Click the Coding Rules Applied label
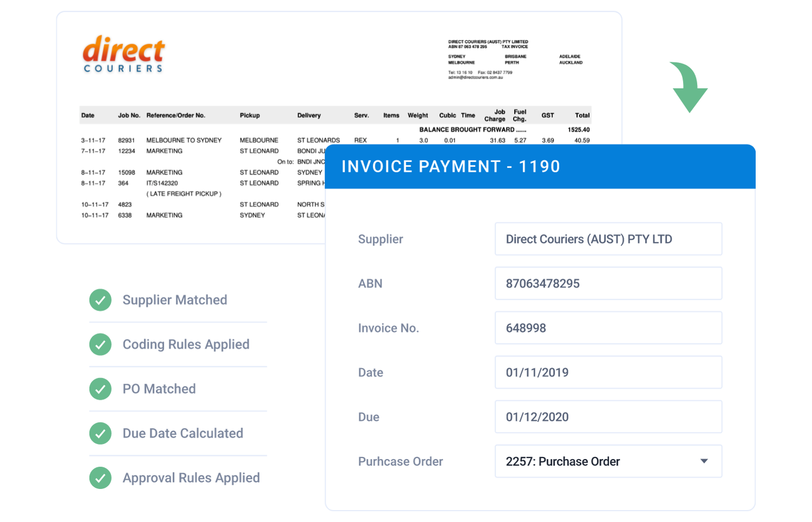The image size is (812, 522). tap(186, 344)
